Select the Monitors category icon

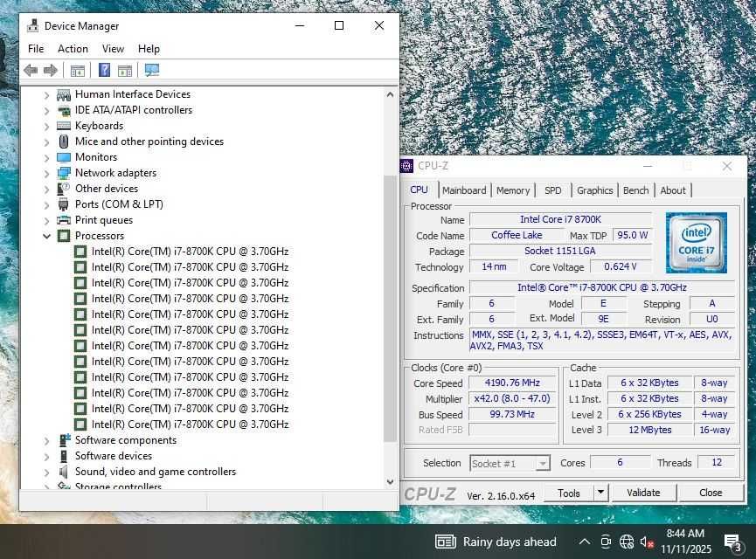[64, 157]
